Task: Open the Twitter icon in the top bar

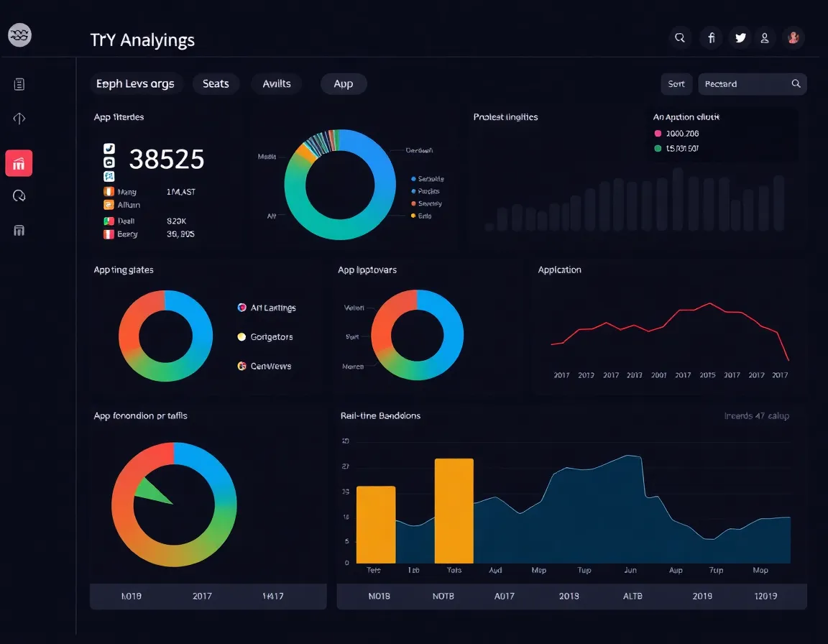Action: coord(740,37)
